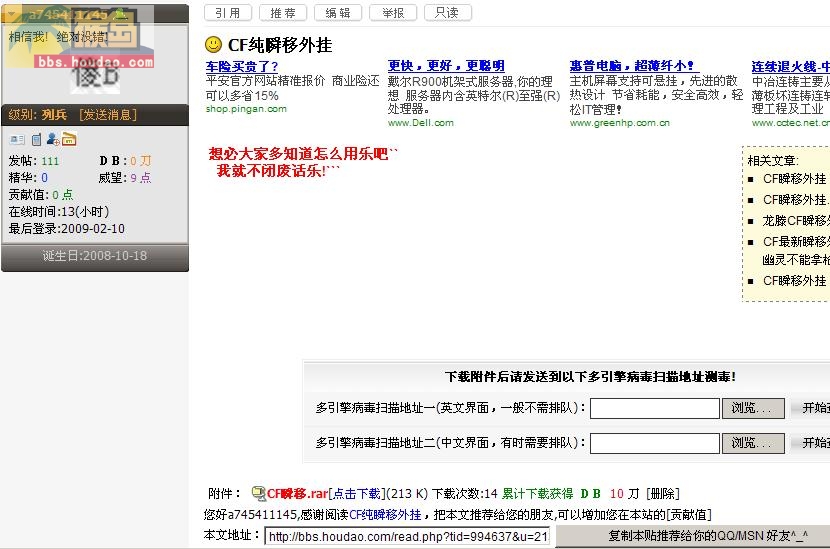Click the 在线时间:13(小时) text
The width and height of the screenshot is (830, 549).
tap(59, 212)
